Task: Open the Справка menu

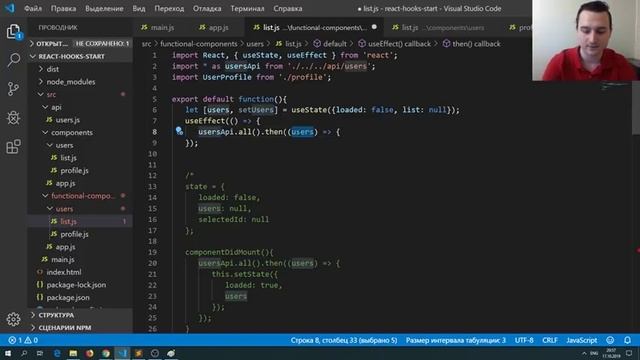Action: click(x=288, y=9)
